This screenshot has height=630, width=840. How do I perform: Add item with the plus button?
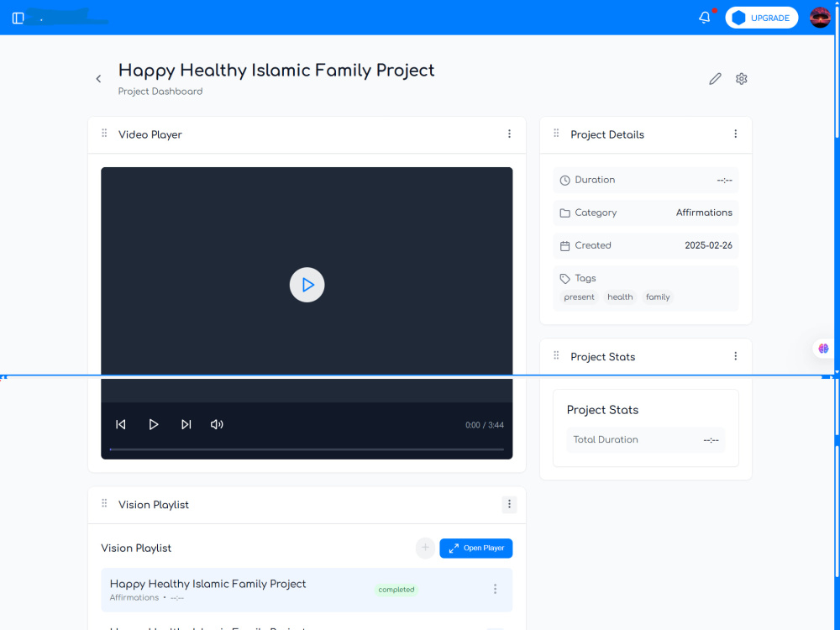pyautogui.click(x=425, y=548)
